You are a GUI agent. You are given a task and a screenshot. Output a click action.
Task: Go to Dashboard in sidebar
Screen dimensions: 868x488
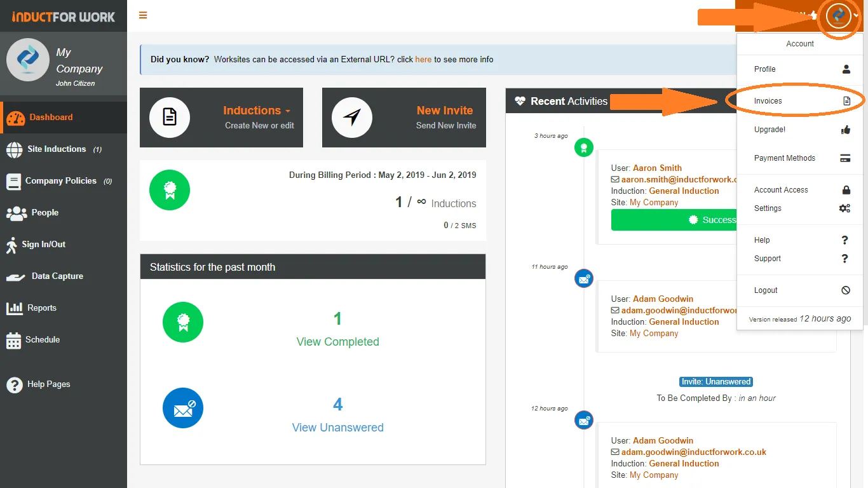coord(64,118)
